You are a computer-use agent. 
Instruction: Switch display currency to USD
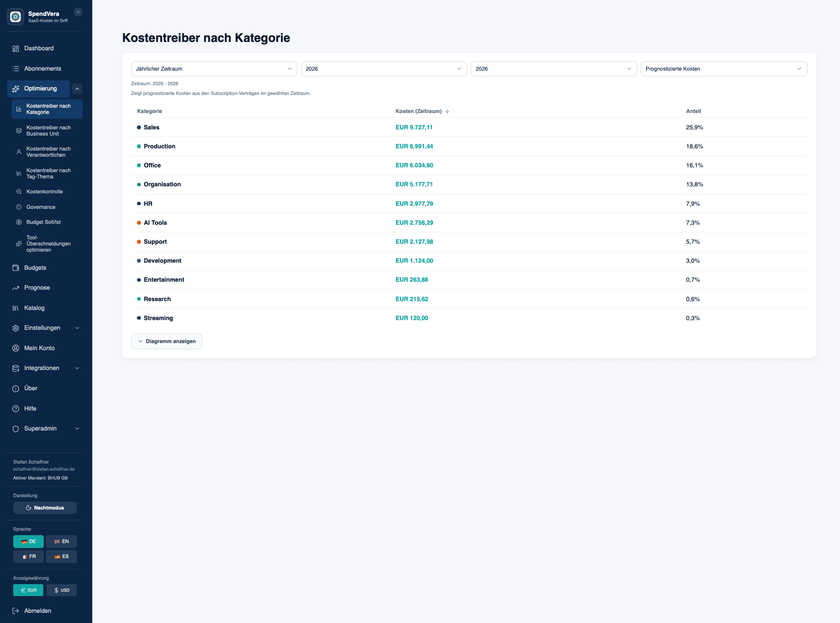(x=61, y=590)
